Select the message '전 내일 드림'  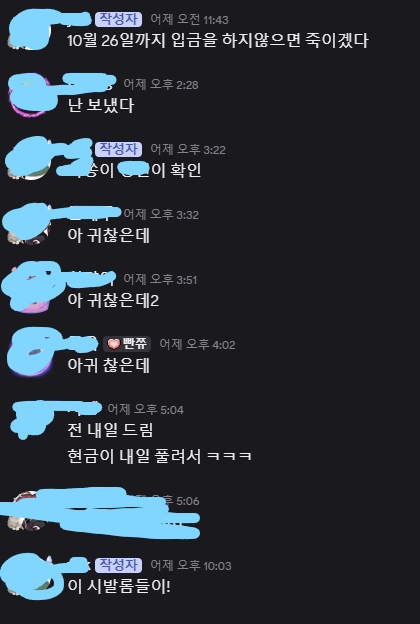[110, 430]
